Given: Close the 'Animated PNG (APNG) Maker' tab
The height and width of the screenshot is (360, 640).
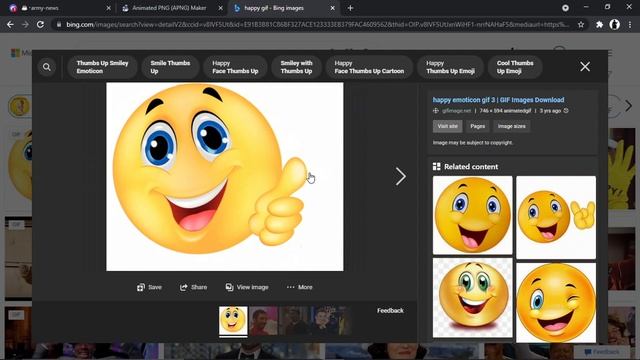Looking at the screenshot, I should click(220, 8).
